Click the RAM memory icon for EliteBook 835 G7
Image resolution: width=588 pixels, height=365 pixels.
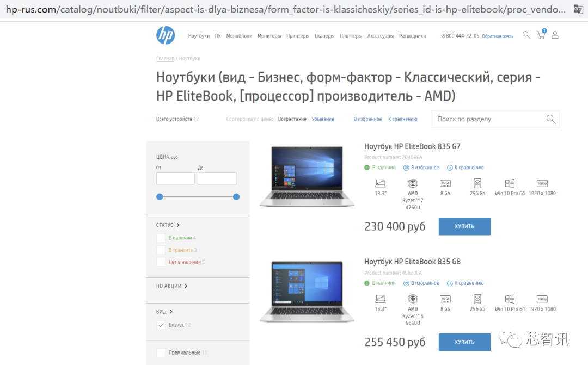(x=445, y=183)
